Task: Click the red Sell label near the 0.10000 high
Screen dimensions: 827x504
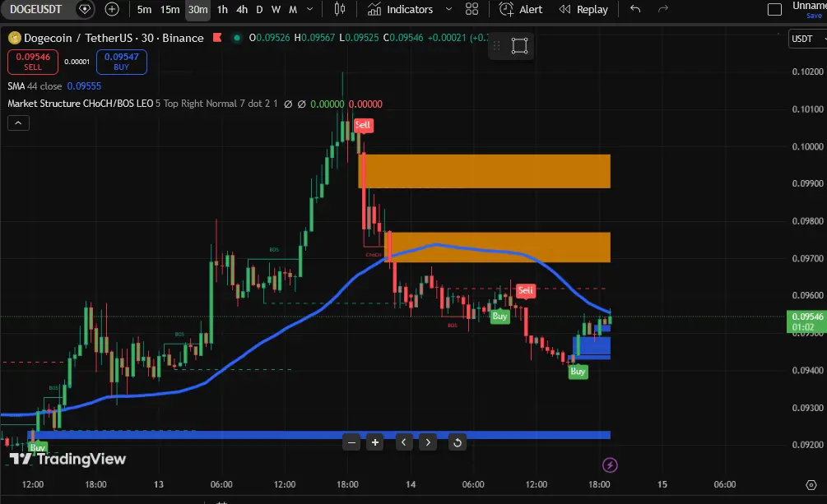Action: tap(363, 125)
